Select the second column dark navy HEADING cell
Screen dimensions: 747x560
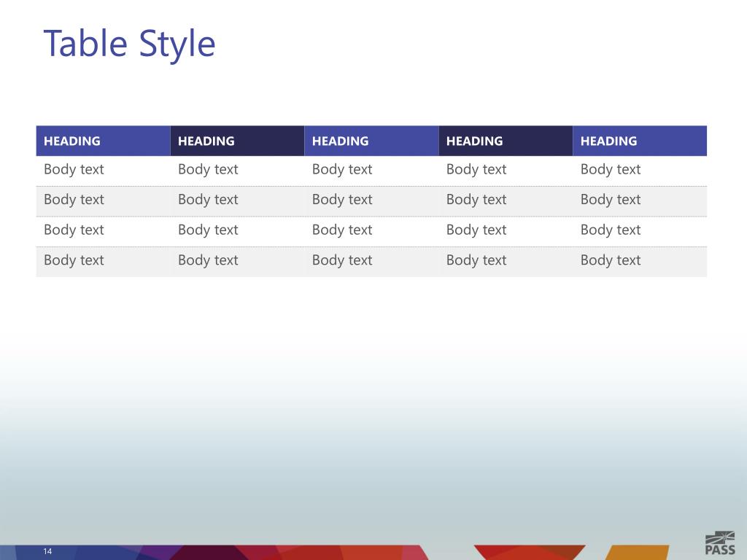pos(237,141)
